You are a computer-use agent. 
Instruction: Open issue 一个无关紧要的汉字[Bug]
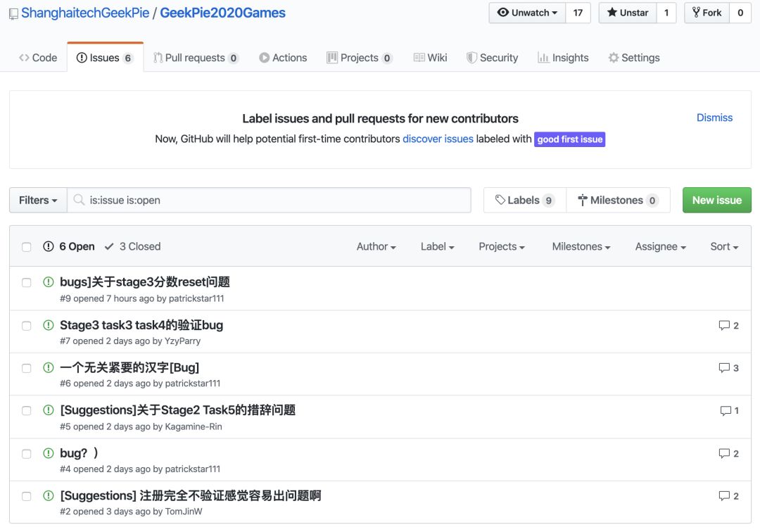[x=129, y=368]
